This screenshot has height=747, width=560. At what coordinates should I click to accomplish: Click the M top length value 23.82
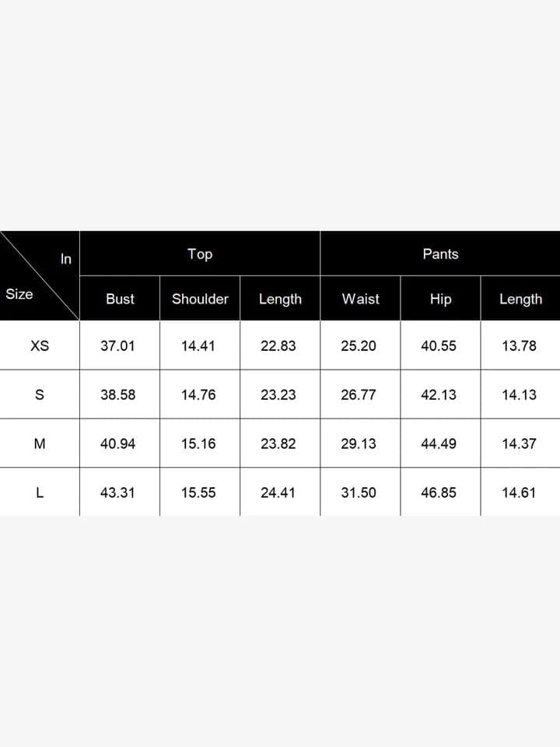(278, 444)
